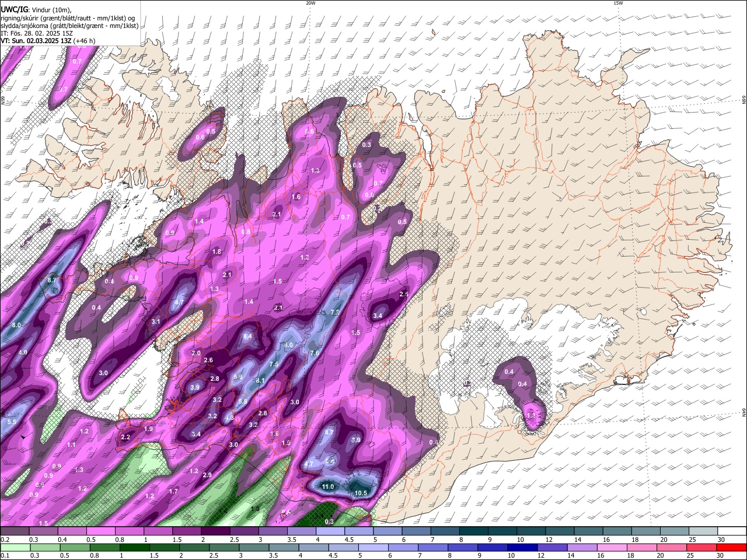This screenshot has height=560, width=747.
Task: Click the '7.5' precipitation value
Action: (273, 364)
